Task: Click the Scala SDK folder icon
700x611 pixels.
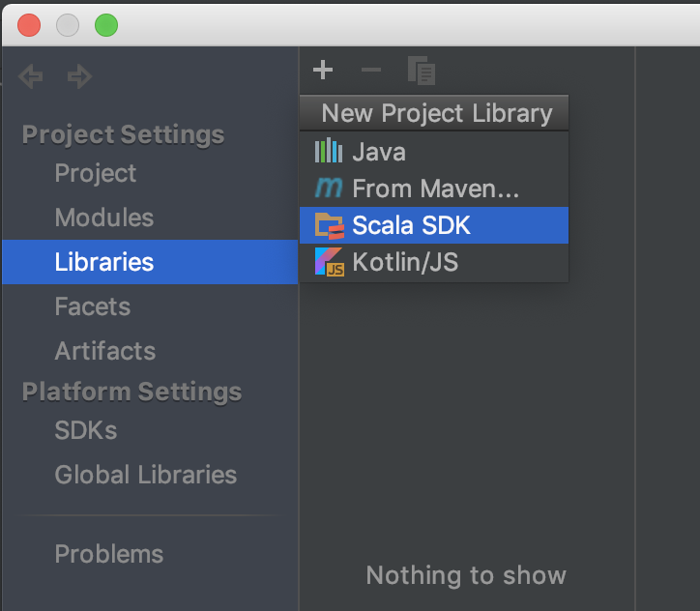Action: pyautogui.click(x=330, y=225)
